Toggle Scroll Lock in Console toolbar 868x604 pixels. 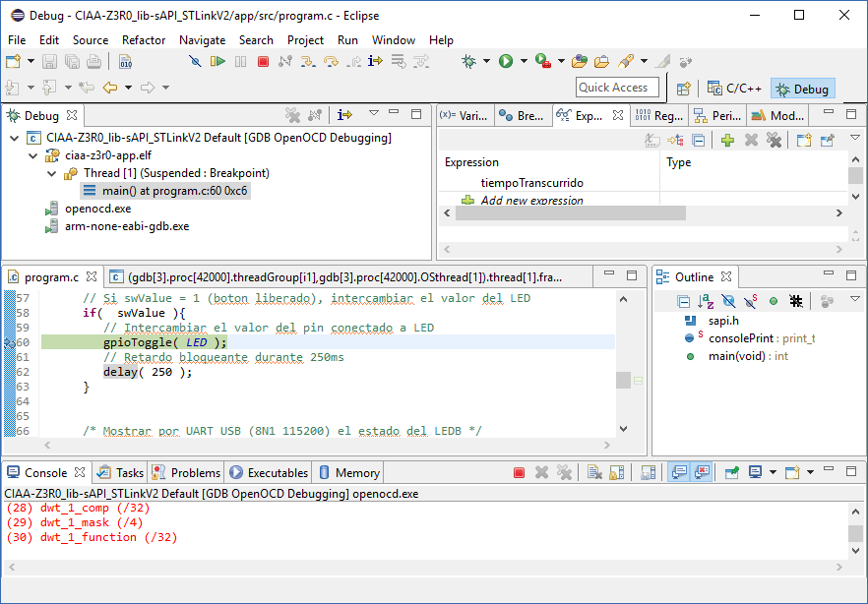617,473
